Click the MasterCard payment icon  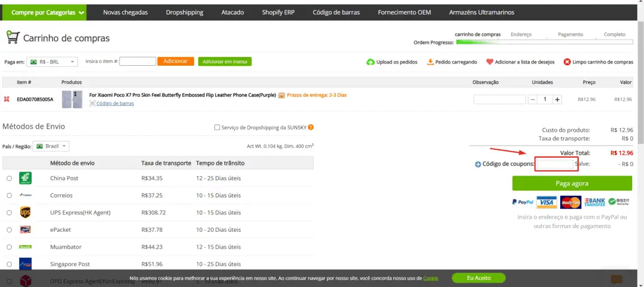tap(570, 202)
